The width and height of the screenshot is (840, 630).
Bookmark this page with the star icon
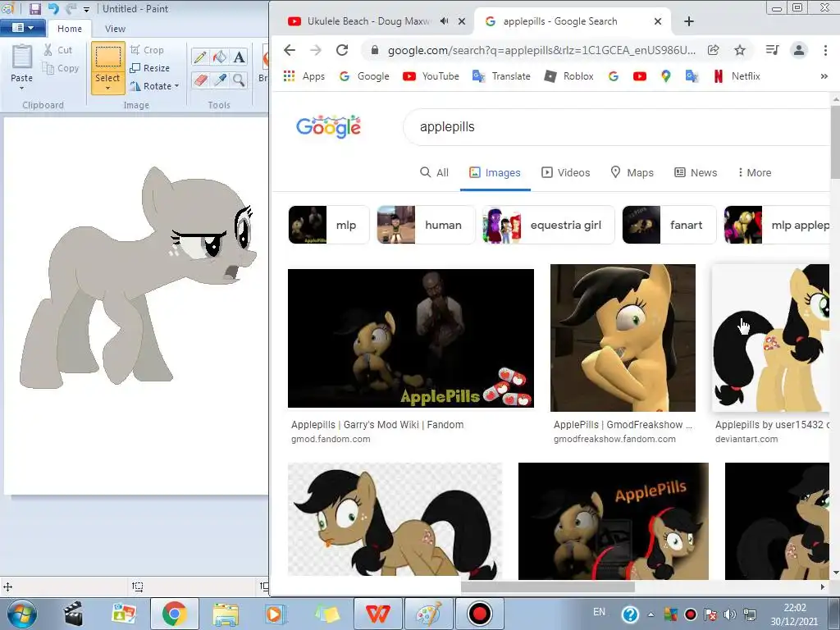[740, 50]
